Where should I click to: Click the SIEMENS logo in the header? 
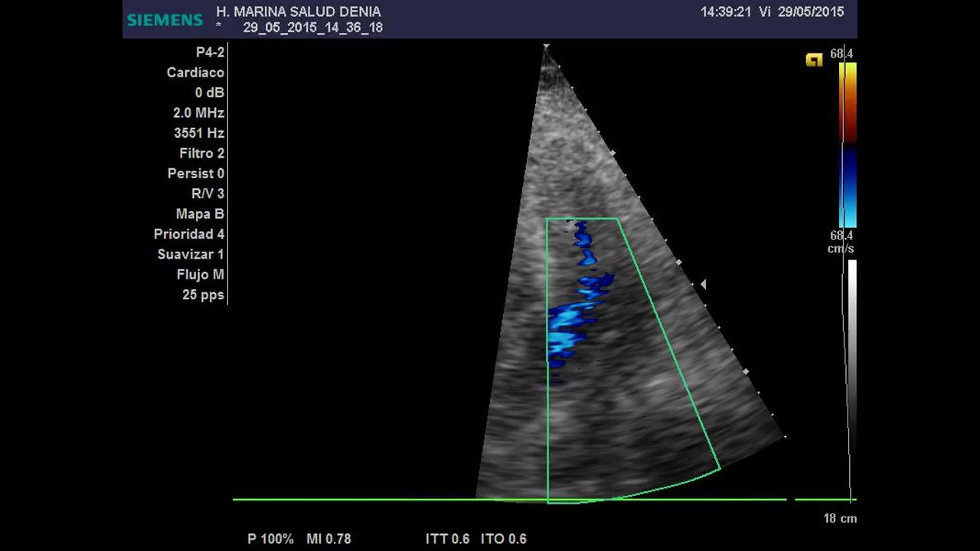[165, 20]
